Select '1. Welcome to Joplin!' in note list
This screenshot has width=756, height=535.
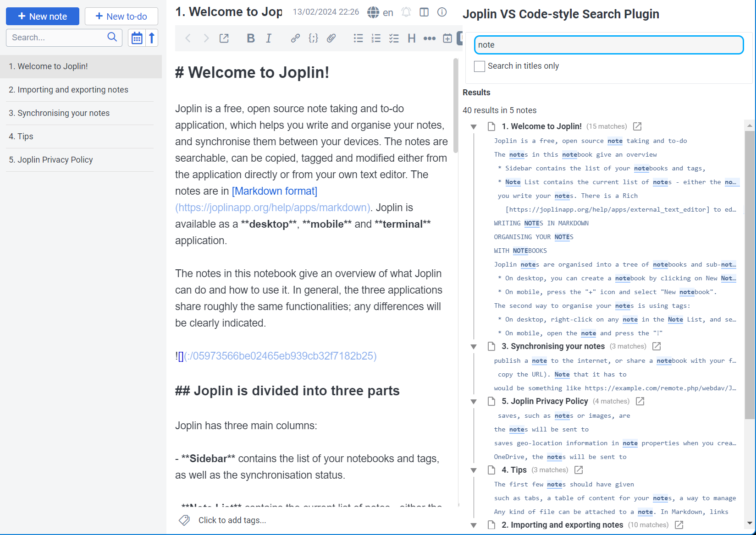(81, 66)
